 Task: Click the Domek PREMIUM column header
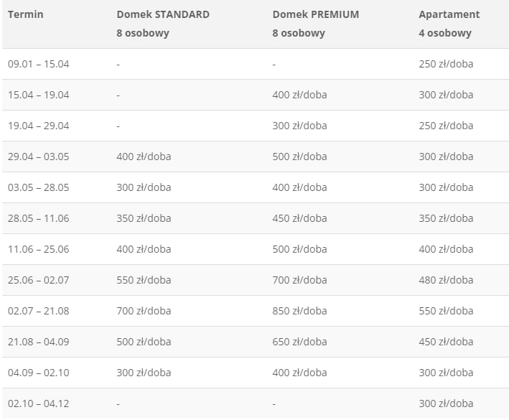point(316,14)
